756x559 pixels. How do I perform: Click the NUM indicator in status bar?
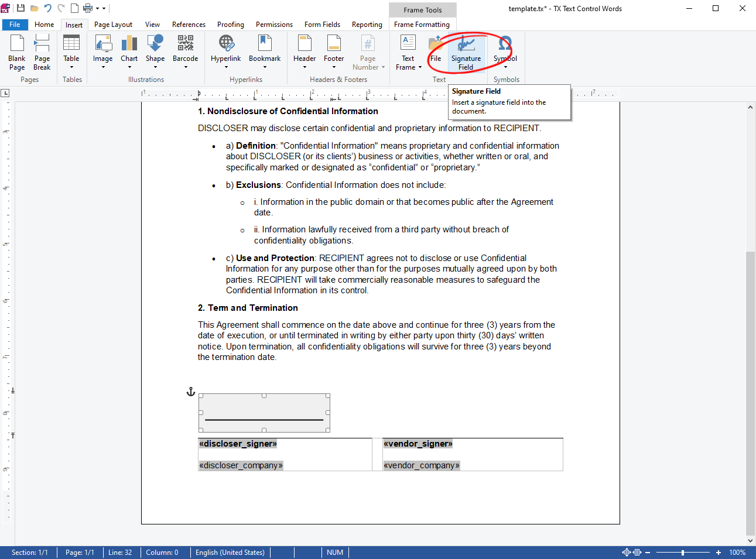pyautogui.click(x=335, y=553)
